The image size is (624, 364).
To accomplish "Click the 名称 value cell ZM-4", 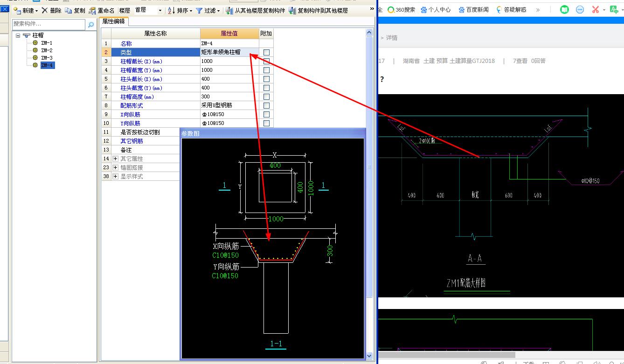I will coord(229,43).
